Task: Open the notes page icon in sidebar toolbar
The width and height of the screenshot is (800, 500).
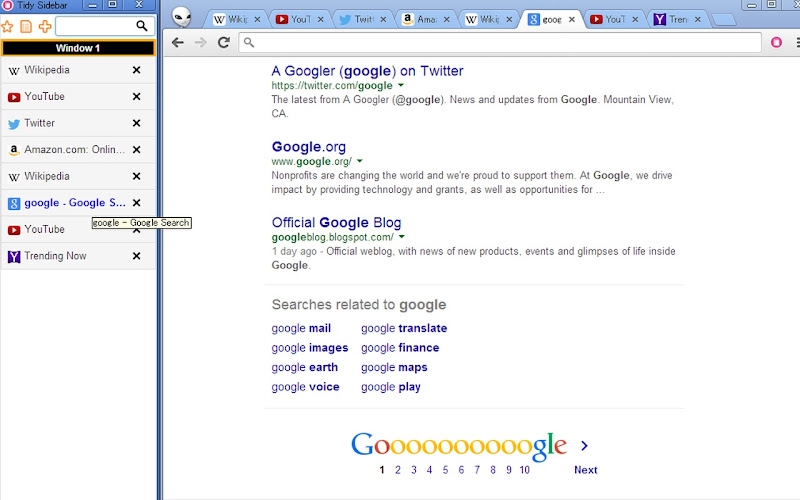Action: click(26, 26)
